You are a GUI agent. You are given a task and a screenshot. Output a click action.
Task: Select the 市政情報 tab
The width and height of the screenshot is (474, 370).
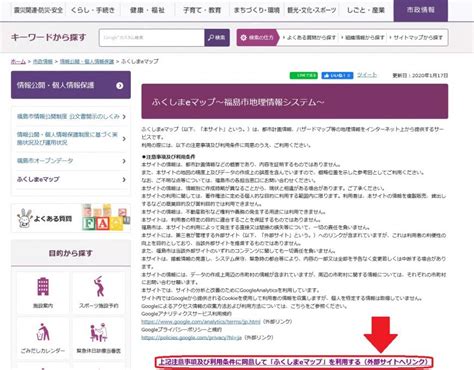coord(421,10)
